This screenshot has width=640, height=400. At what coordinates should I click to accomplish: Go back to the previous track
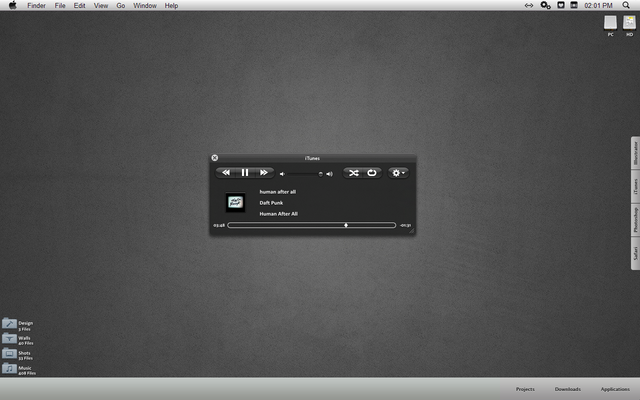tap(227, 173)
